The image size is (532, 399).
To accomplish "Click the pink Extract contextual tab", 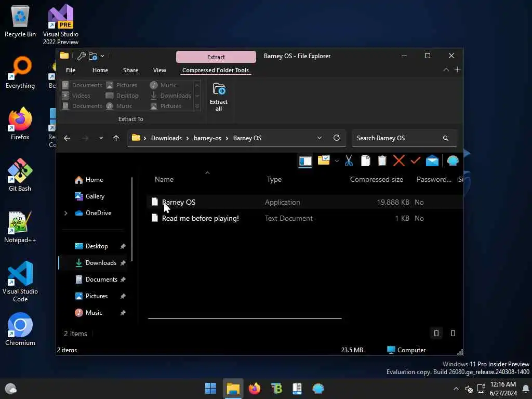I will [216, 57].
